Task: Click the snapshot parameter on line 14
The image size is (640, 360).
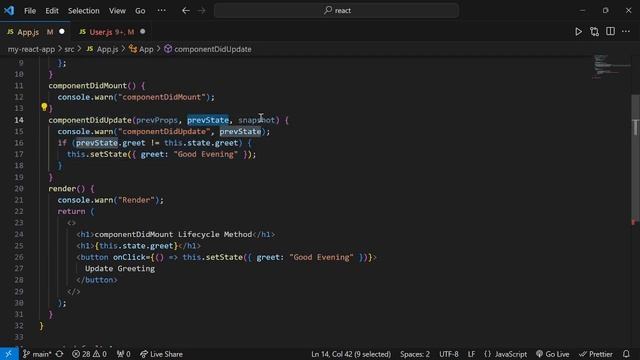Action: pyautogui.click(x=257, y=120)
